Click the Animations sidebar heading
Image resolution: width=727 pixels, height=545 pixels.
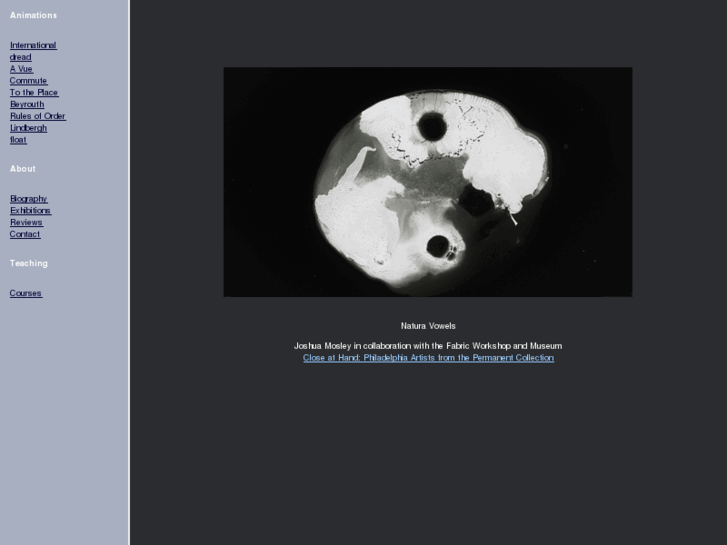(33, 15)
